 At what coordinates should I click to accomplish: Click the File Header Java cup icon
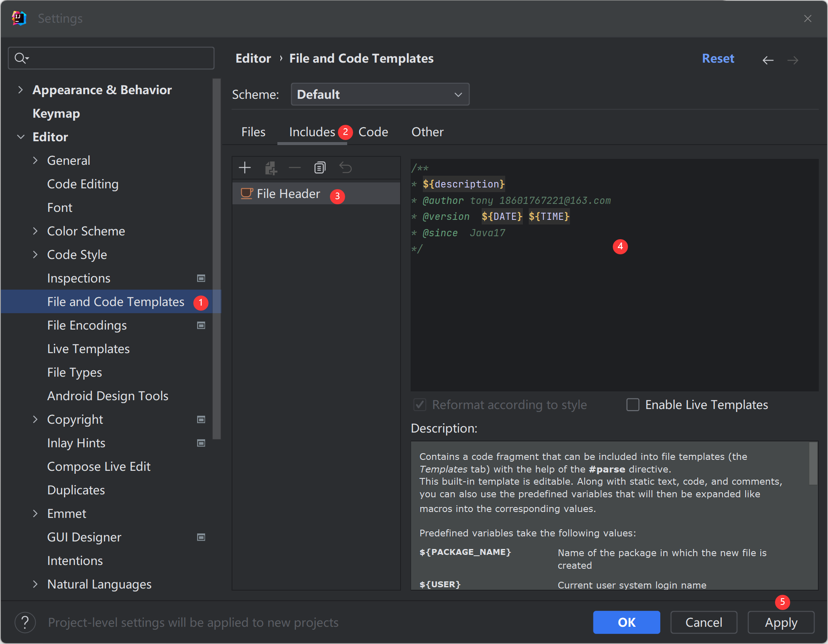pos(246,194)
